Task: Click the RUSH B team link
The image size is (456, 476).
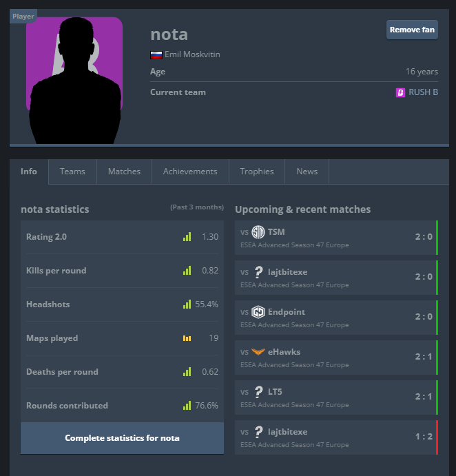Action: [423, 92]
